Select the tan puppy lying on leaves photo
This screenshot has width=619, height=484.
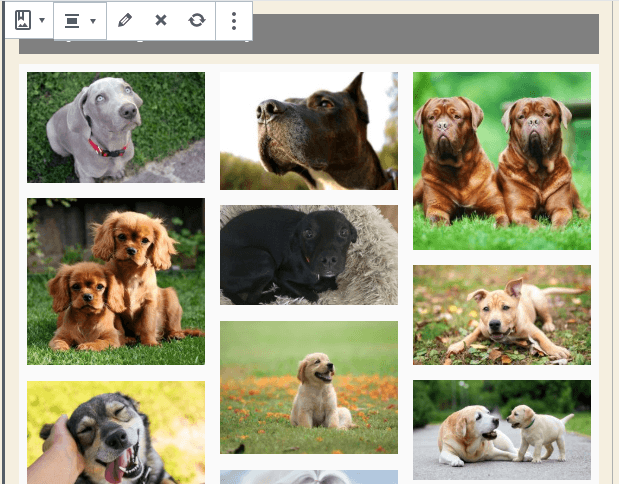502,315
